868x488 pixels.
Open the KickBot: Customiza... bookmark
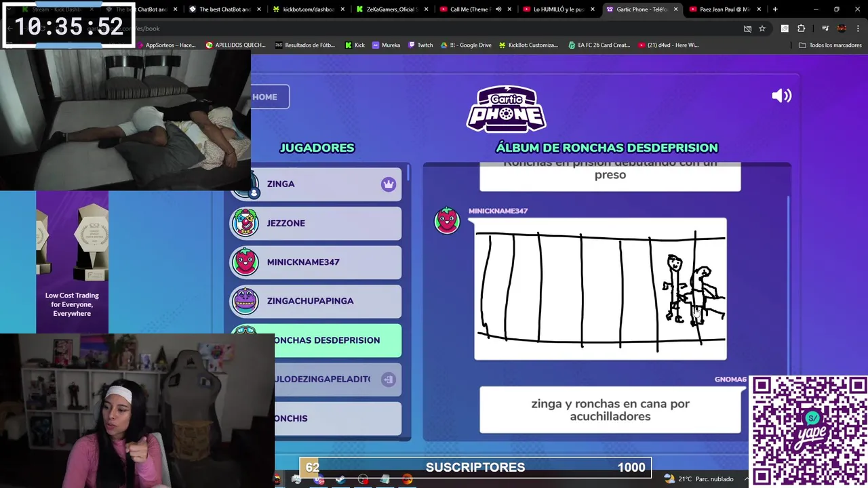pos(528,45)
